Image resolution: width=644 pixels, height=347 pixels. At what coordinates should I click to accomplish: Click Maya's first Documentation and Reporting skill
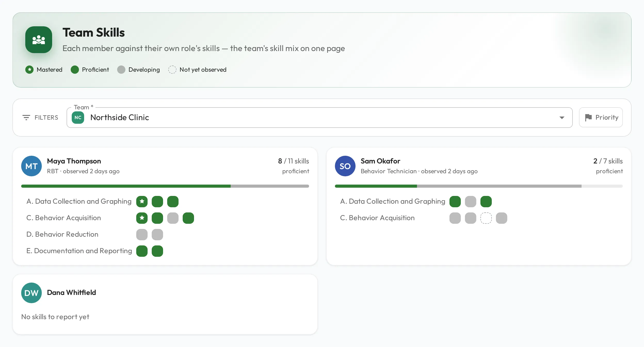[142, 251]
